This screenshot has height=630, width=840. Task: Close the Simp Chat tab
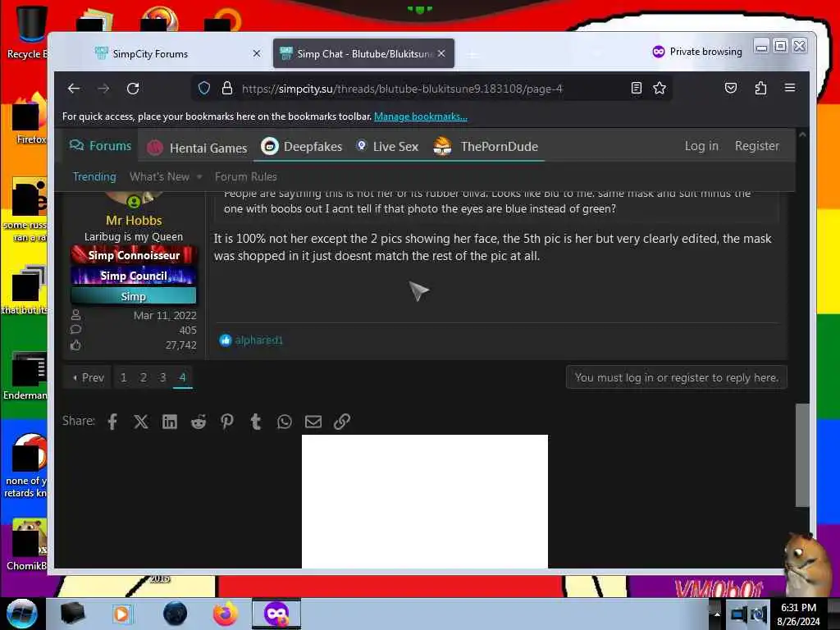click(441, 53)
